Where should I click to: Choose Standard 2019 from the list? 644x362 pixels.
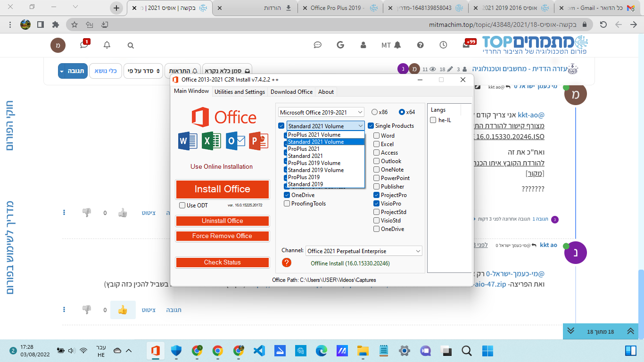[325, 184]
